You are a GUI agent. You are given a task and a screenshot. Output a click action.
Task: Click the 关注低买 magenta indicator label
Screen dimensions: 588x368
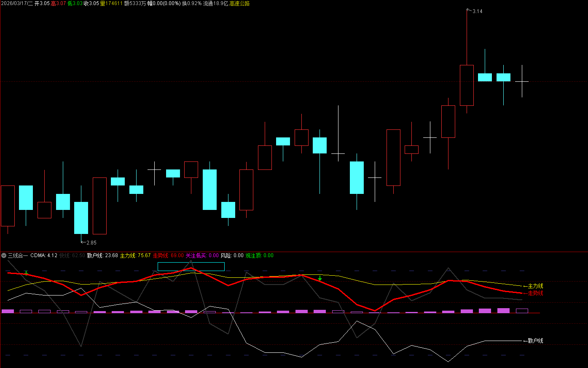point(202,255)
